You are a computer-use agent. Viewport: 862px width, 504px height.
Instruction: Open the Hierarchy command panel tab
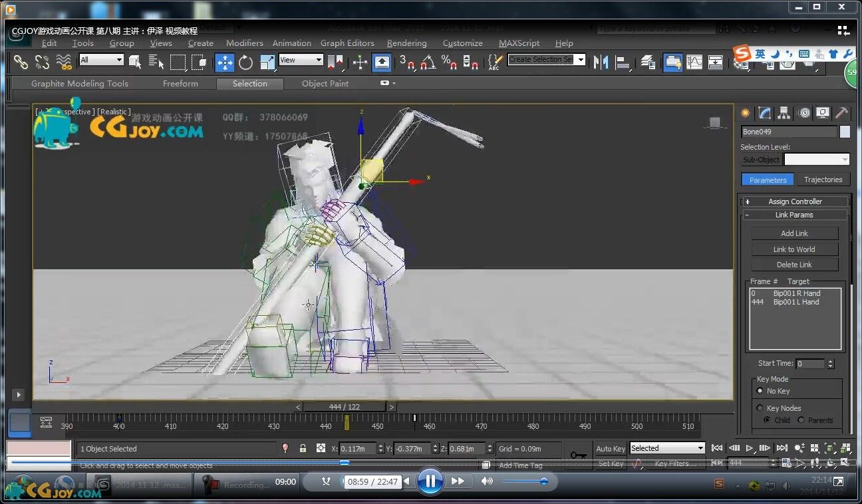click(784, 112)
